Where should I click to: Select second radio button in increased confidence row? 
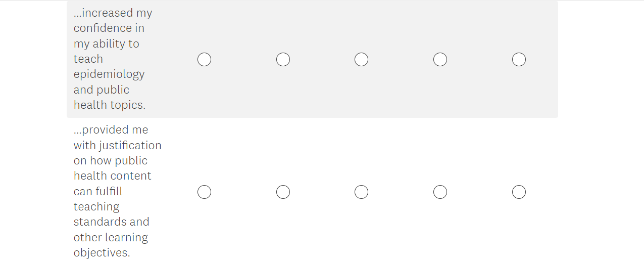283,60
